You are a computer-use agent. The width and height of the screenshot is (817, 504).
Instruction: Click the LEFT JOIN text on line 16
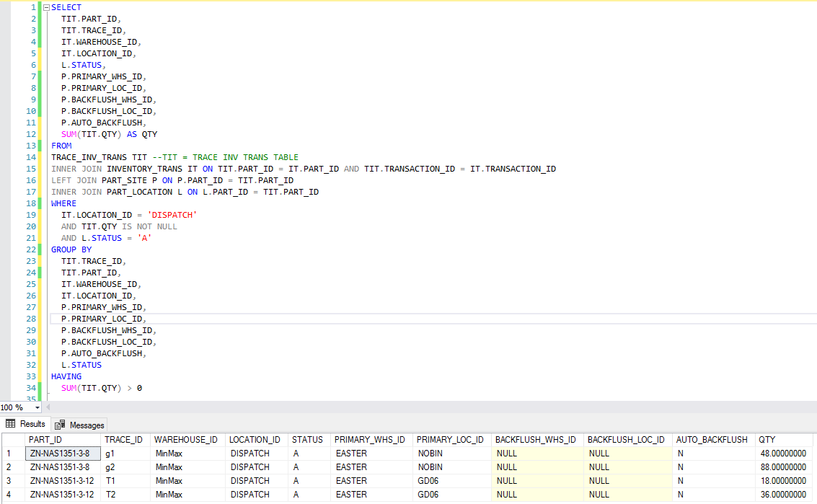pyautogui.click(x=74, y=180)
